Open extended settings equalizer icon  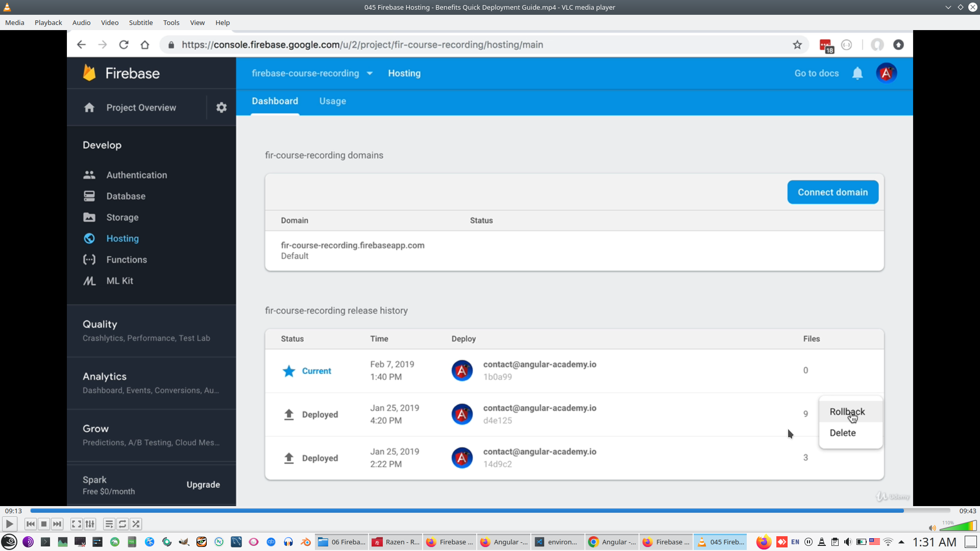click(x=90, y=524)
